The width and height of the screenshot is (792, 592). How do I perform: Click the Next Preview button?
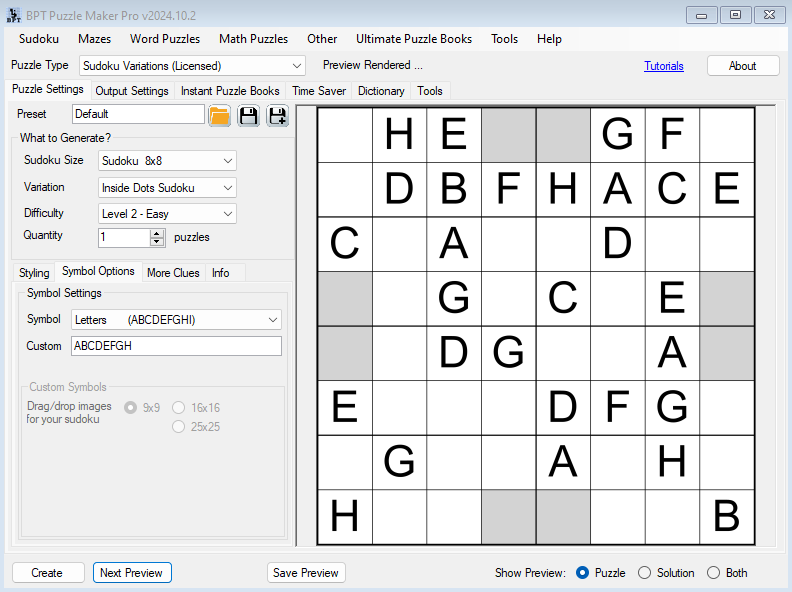click(132, 573)
